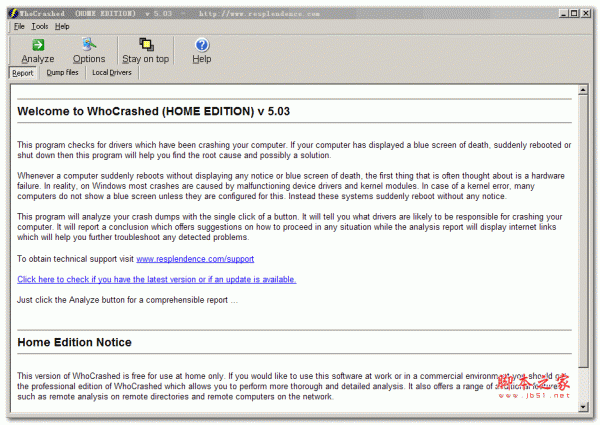The height and width of the screenshot is (425, 600).
Task: Open the Tools menu
Action: tap(40, 26)
